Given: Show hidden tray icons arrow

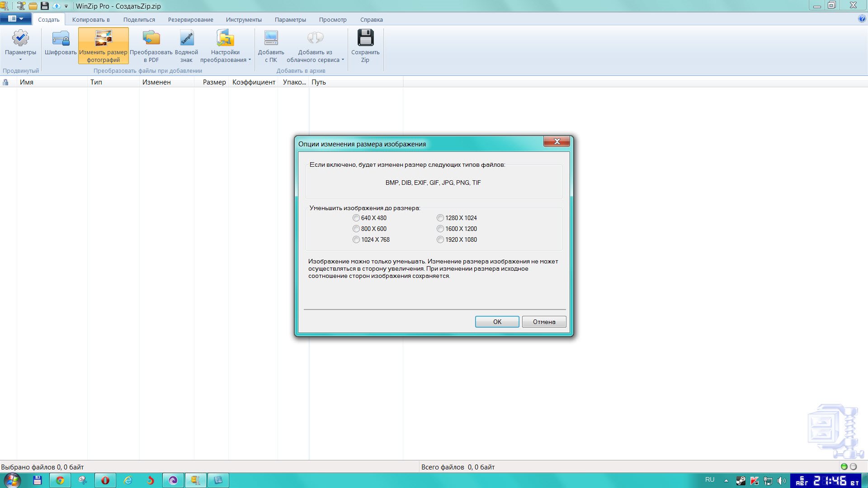Looking at the screenshot, I should coord(726,481).
